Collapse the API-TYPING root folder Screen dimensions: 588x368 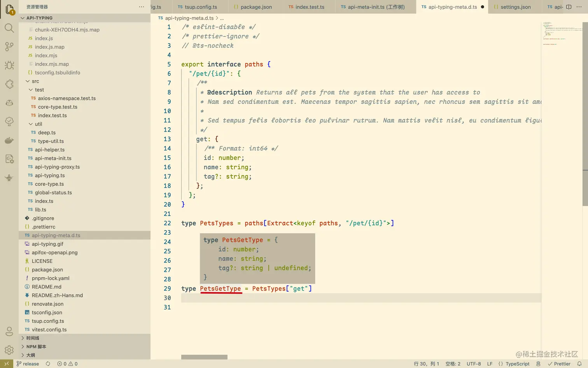84,18
